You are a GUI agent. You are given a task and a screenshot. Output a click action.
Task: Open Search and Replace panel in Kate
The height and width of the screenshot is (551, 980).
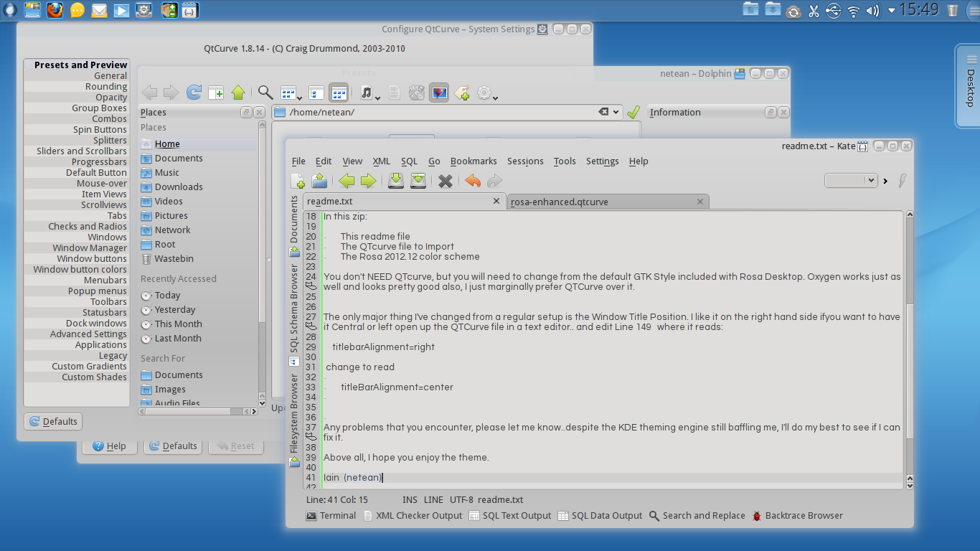(x=697, y=515)
